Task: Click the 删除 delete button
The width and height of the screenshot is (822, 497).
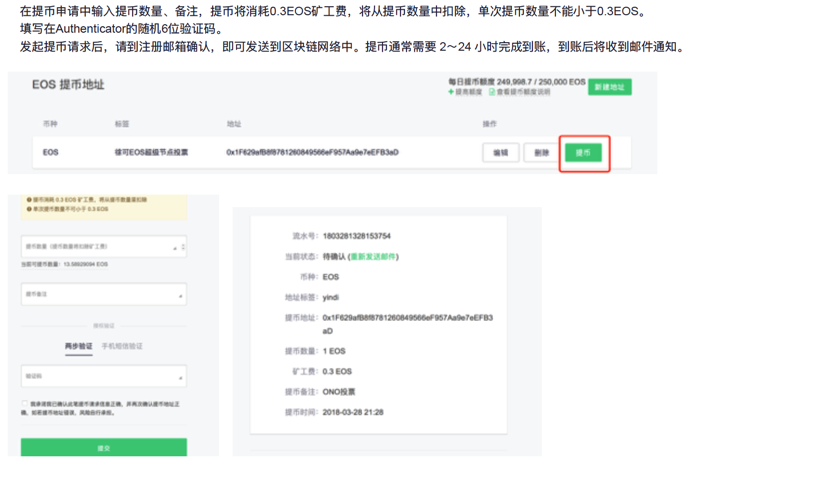Action: pos(542,153)
